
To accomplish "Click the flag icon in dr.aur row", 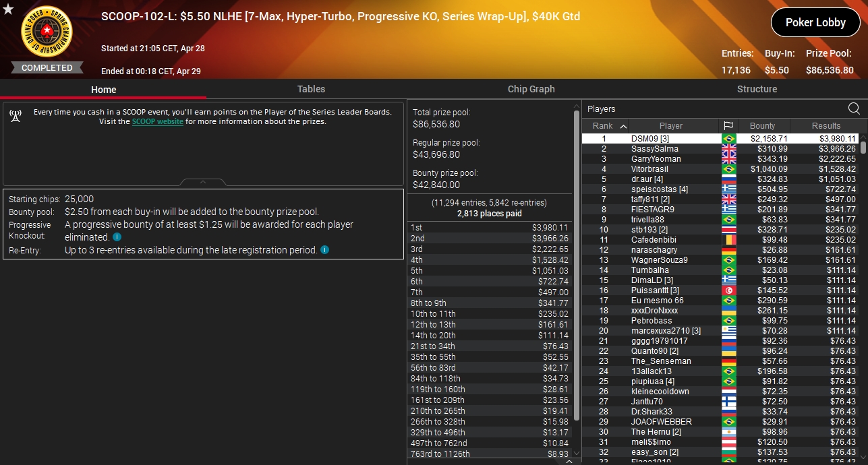I will 728,179.
